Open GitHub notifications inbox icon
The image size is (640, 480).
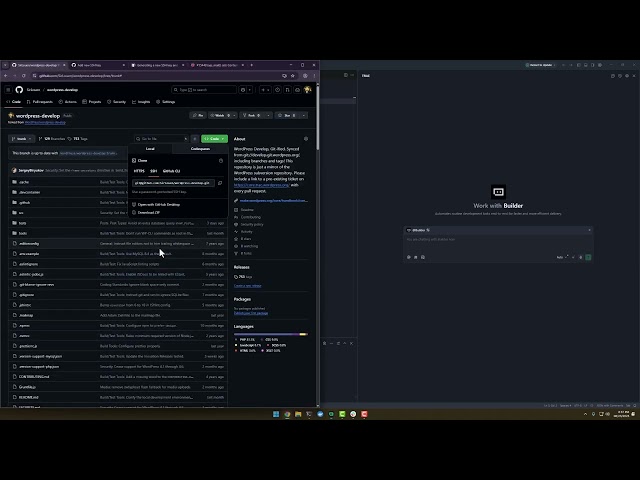click(x=298, y=90)
